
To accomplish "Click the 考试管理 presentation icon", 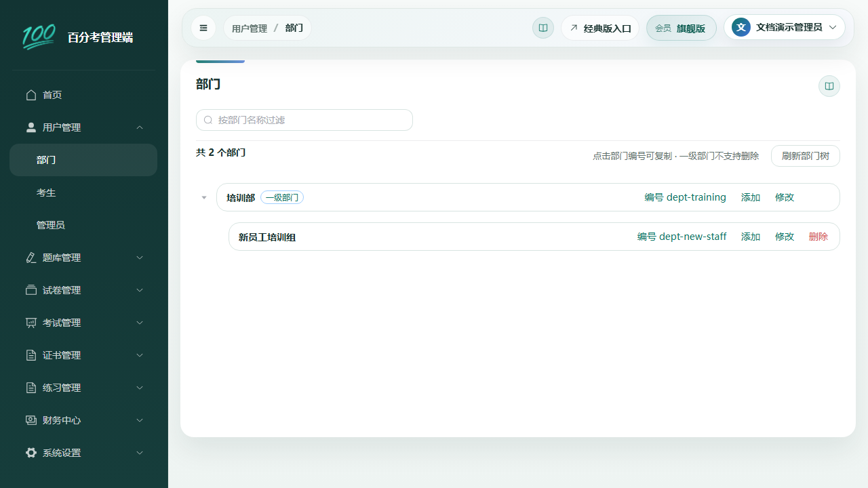I will coord(31,323).
